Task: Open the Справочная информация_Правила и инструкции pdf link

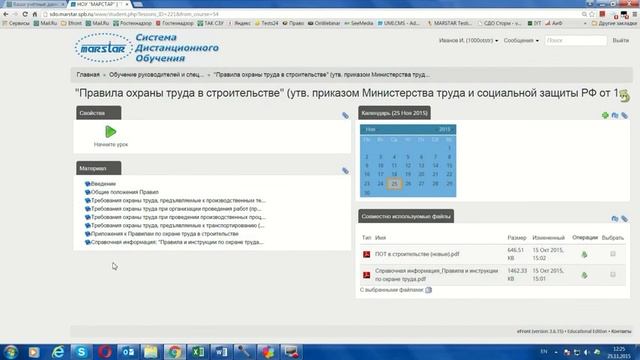Action: tap(436, 275)
